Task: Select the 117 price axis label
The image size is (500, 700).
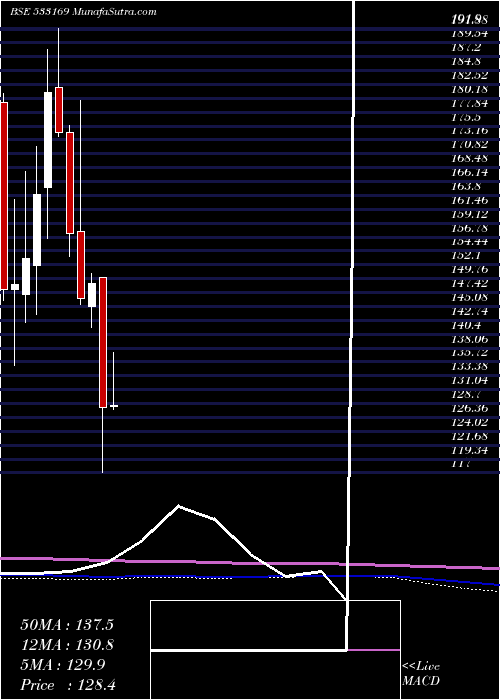Action: tap(462, 464)
